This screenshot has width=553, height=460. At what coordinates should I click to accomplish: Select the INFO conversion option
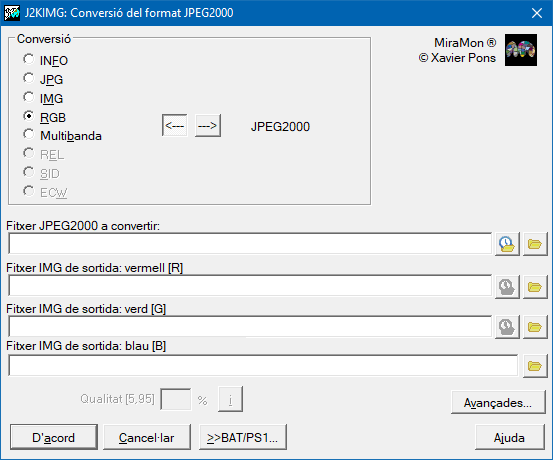pyautogui.click(x=45, y=60)
